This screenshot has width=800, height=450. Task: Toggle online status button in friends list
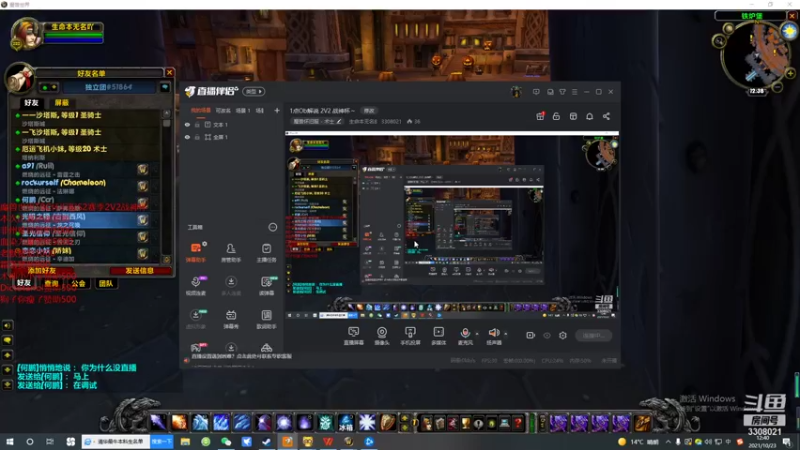point(49,87)
